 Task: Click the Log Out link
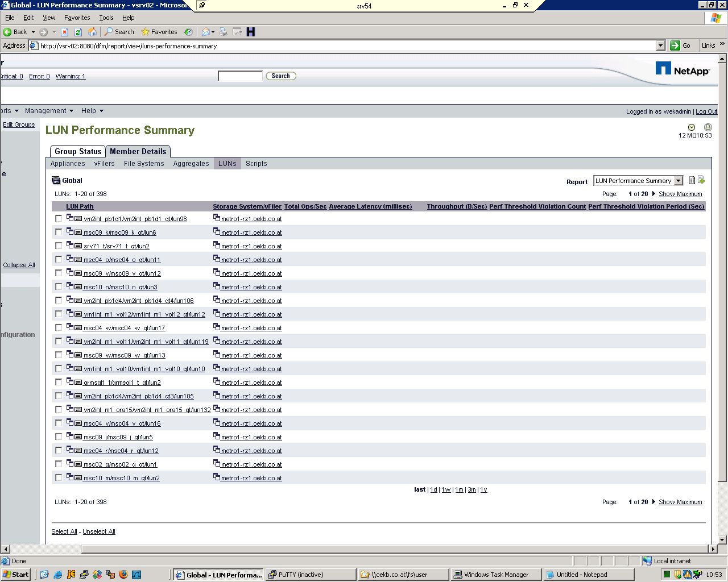tap(706, 111)
